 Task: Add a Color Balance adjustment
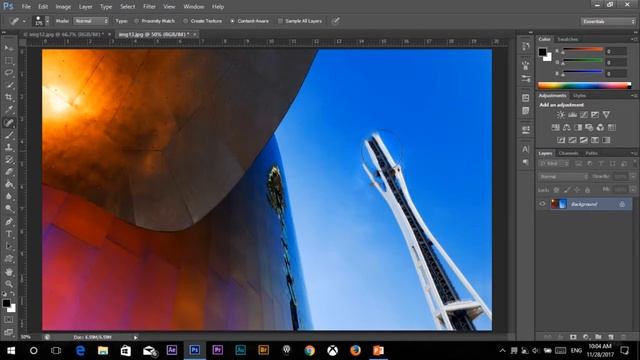coord(567,127)
